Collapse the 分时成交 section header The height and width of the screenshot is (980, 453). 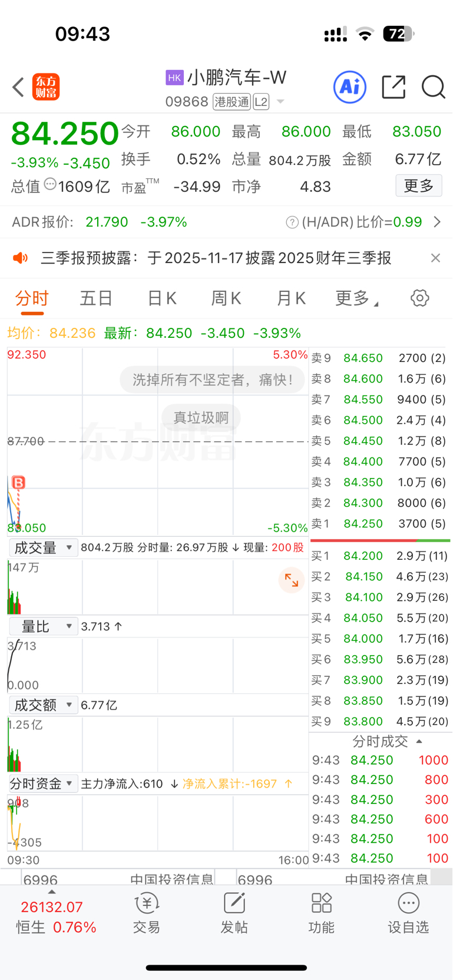[x=387, y=741]
